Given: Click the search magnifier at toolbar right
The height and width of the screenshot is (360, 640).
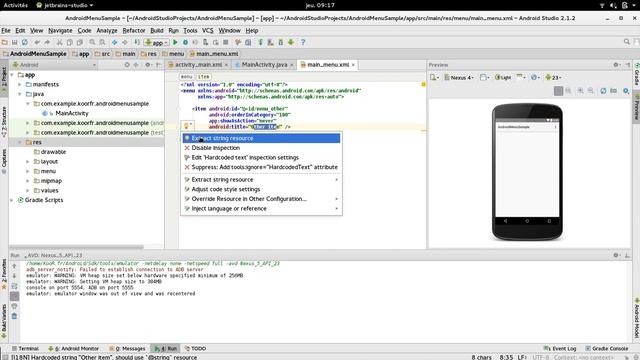Looking at the screenshot, I should pos(627,42).
